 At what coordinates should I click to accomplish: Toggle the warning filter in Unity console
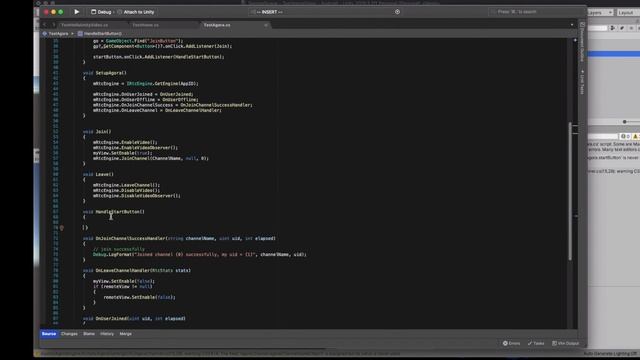(635, 136)
